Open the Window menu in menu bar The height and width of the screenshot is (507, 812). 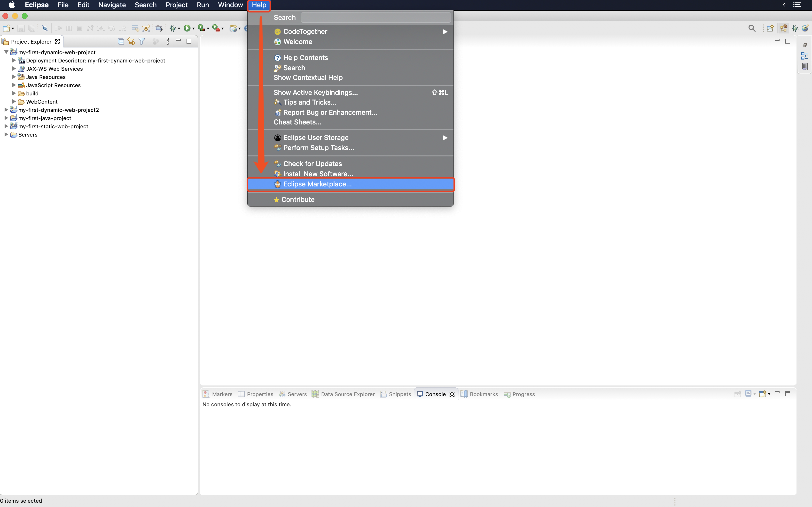coord(230,5)
